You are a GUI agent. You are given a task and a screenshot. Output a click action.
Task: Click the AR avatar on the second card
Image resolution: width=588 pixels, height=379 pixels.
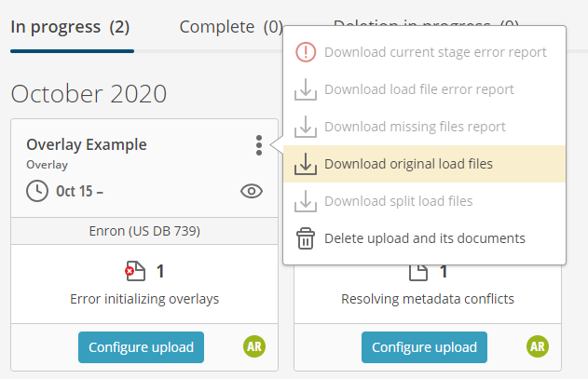538,346
